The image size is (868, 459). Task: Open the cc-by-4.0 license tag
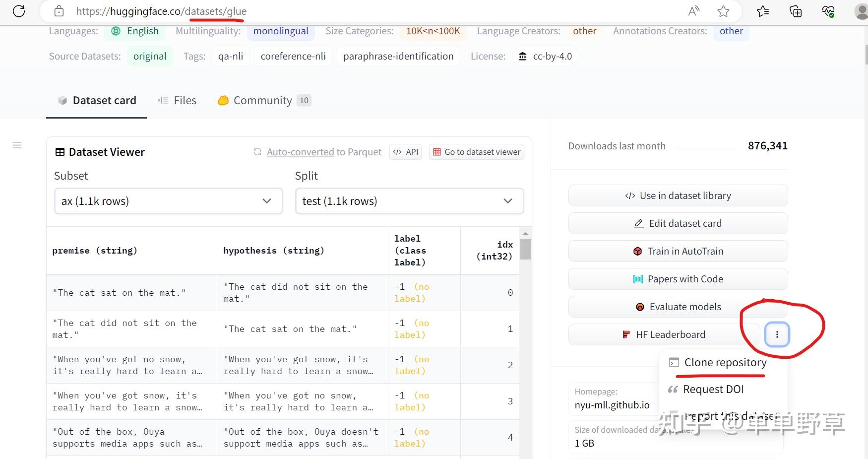(545, 56)
